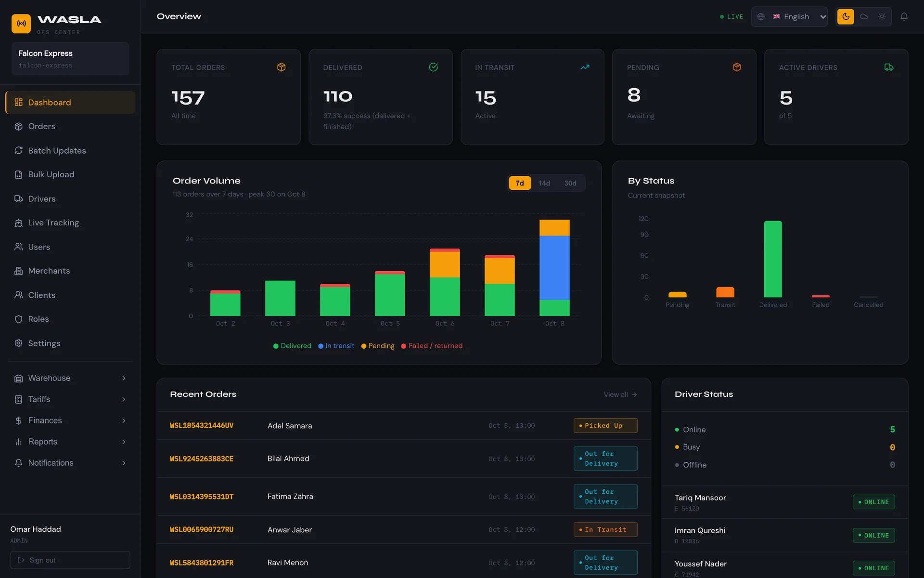Click Tariq Mansoor's ONLINE badge
This screenshot has height=578, width=924.
873,502
